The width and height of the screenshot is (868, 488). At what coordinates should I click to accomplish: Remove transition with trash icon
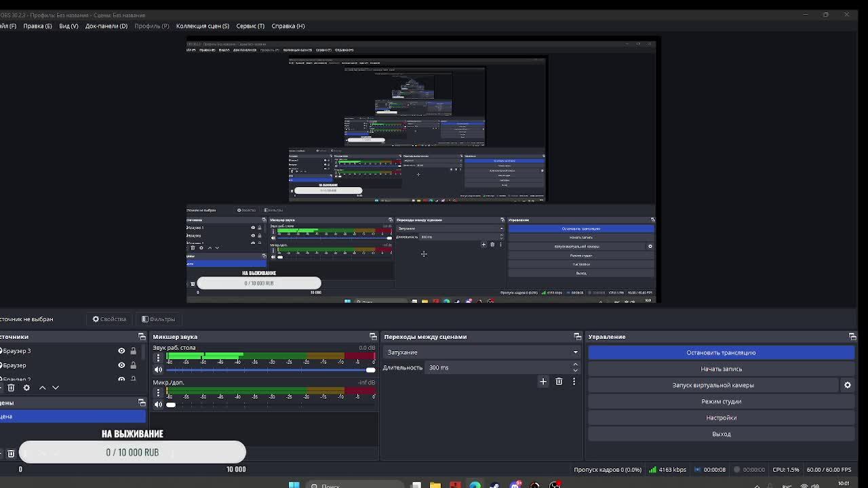point(559,382)
